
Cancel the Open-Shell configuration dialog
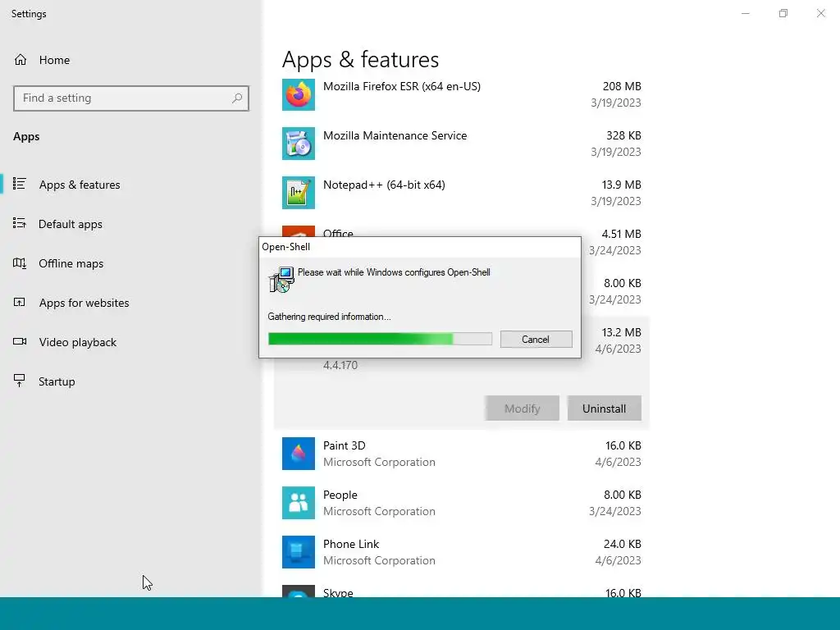536,339
